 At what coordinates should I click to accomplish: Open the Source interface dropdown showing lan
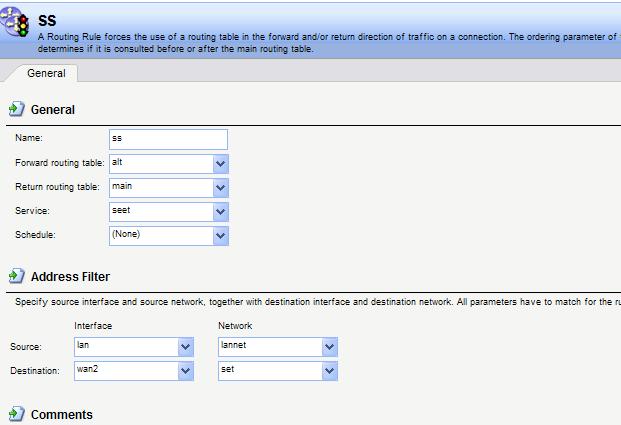185,346
